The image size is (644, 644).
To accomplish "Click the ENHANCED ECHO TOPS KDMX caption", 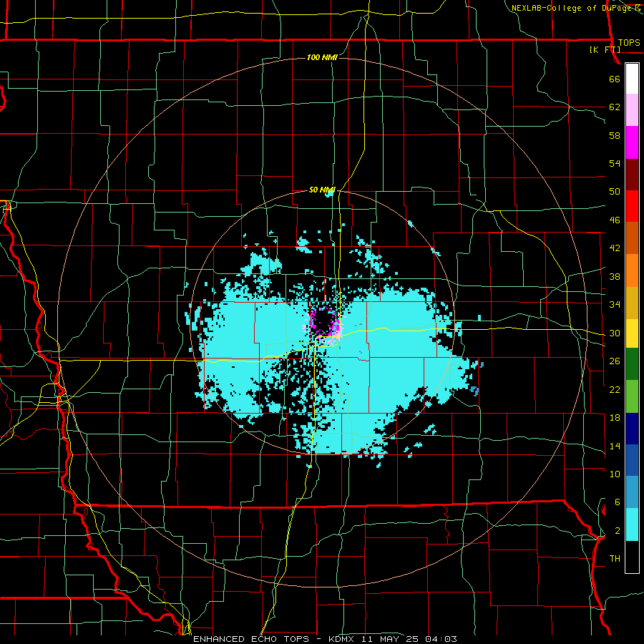I will pyautogui.click(x=325, y=639).
